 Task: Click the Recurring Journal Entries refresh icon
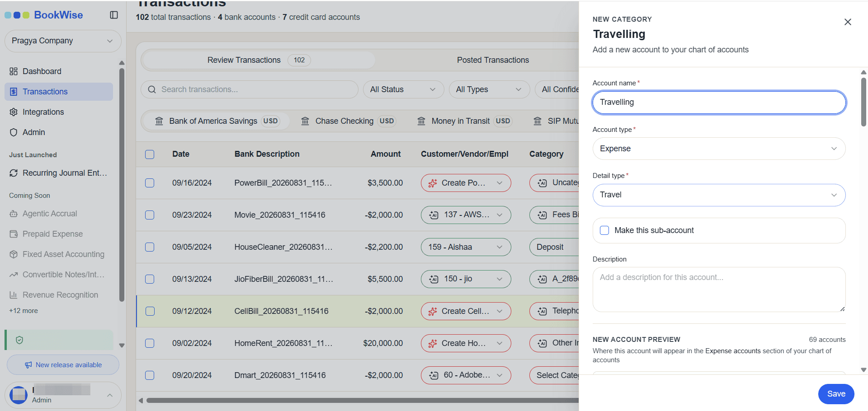coord(14,173)
